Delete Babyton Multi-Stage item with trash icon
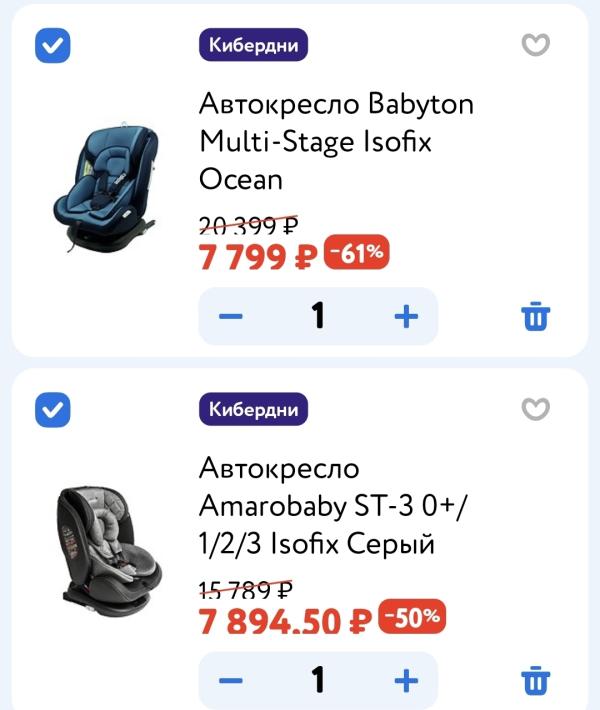Viewport: 600px width, 710px height. [536, 316]
